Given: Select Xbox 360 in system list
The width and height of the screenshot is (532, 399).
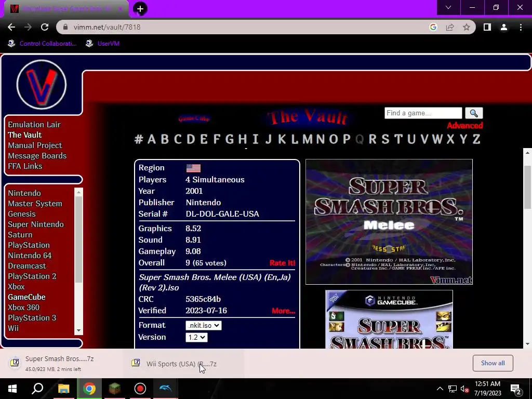Looking at the screenshot, I should click(x=24, y=308).
